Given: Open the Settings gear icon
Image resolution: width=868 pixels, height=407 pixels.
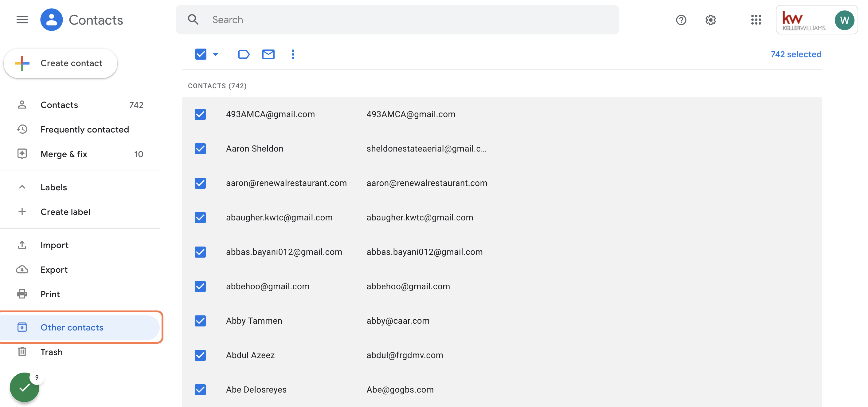Looking at the screenshot, I should pyautogui.click(x=711, y=20).
